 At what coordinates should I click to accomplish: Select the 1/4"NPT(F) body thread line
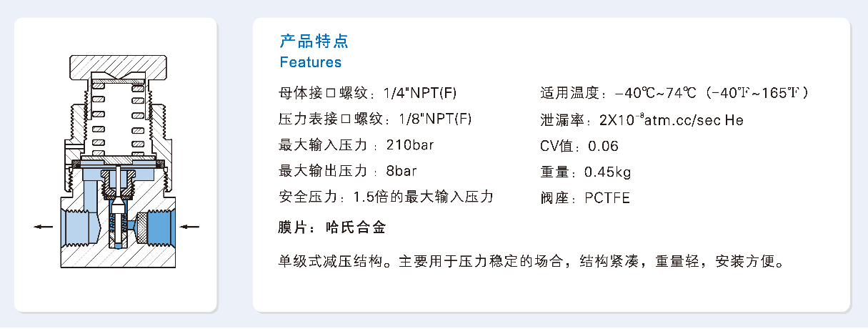point(367,93)
